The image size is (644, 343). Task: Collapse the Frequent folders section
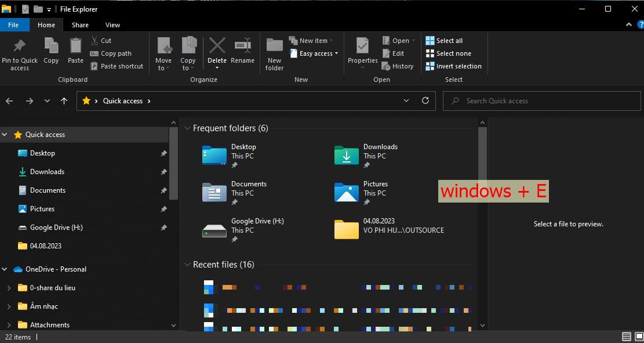click(x=187, y=128)
